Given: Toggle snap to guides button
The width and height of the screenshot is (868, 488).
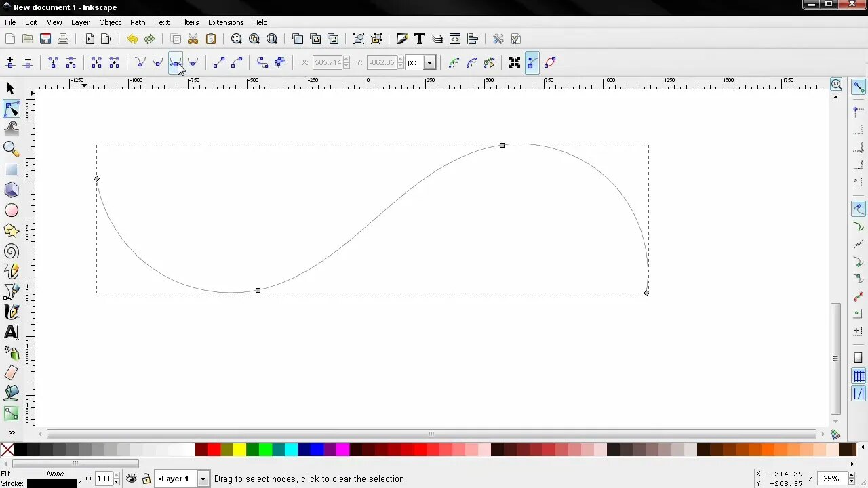Looking at the screenshot, I should tap(859, 394).
